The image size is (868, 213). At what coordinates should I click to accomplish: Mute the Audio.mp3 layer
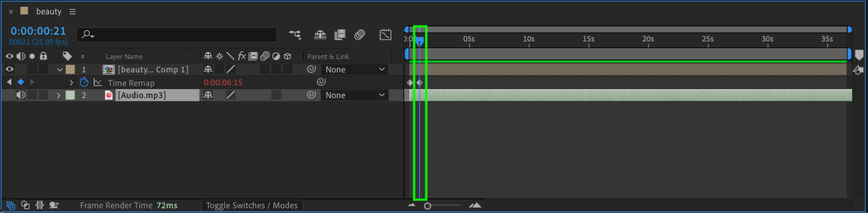[20, 95]
